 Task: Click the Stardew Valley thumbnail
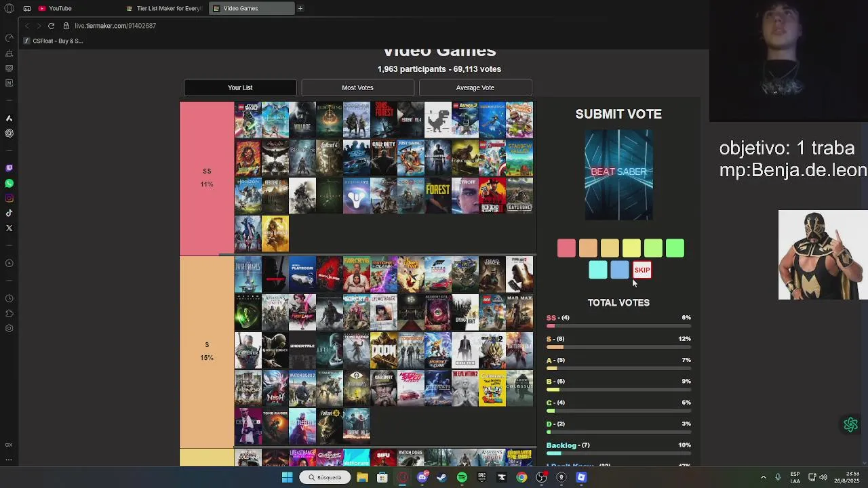[519, 157]
